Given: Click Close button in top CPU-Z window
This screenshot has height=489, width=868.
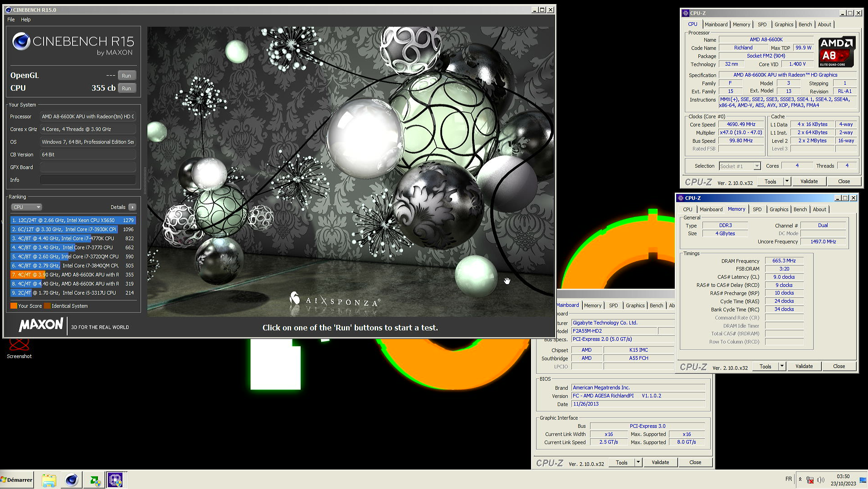Looking at the screenshot, I should point(844,181).
